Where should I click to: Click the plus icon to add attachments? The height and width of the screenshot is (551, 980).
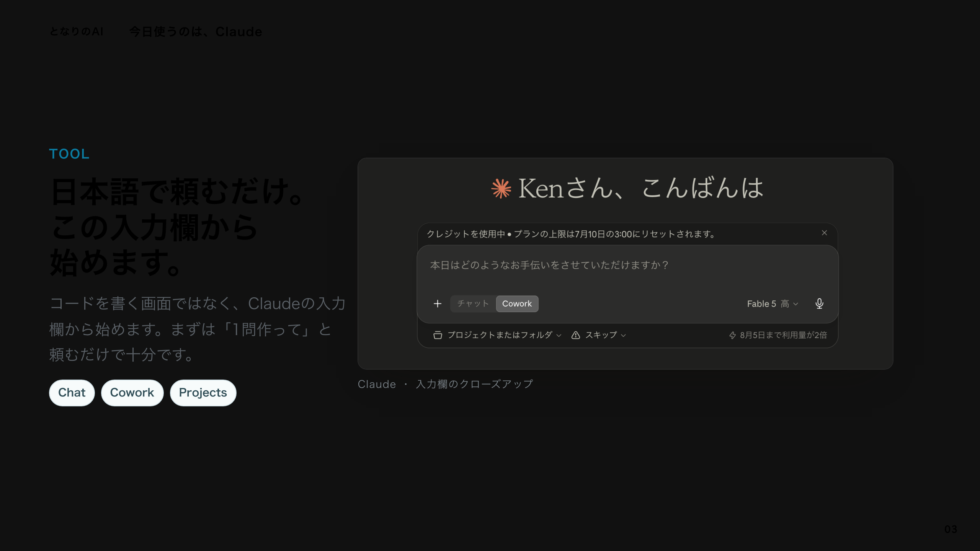[438, 304]
